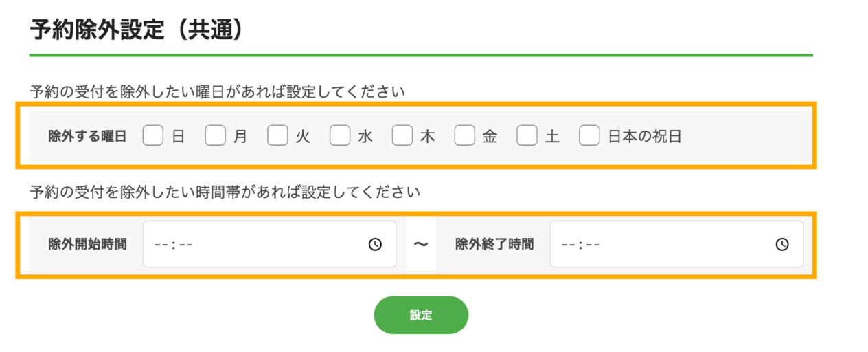The height and width of the screenshot is (352, 868).
Task: Check the 日 (Sunday) checkbox
Action: click(153, 136)
